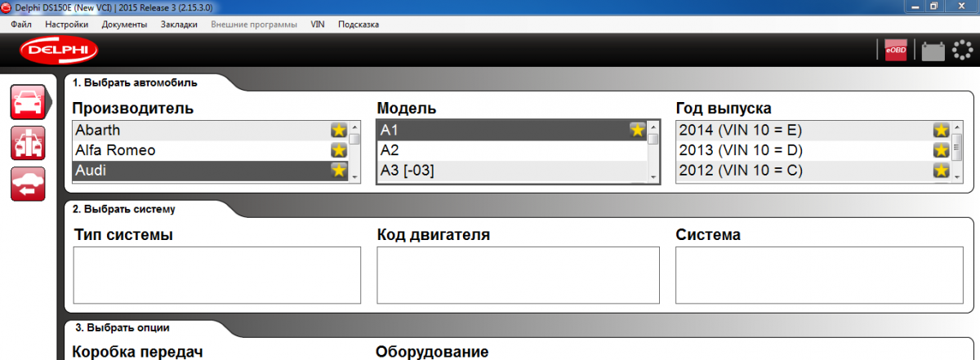The image size is (980, 360).
Task: Open the Документы menu
Action: click(125, 24)
